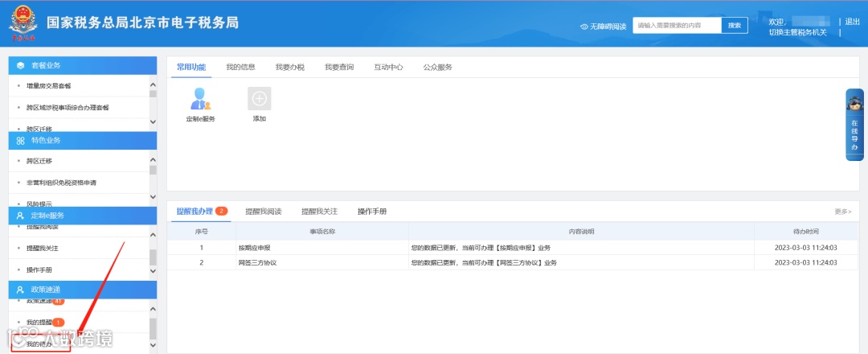The image size is (868, 354).
Task: Click the 按期应申报 item name
Action: click(254, 248)
